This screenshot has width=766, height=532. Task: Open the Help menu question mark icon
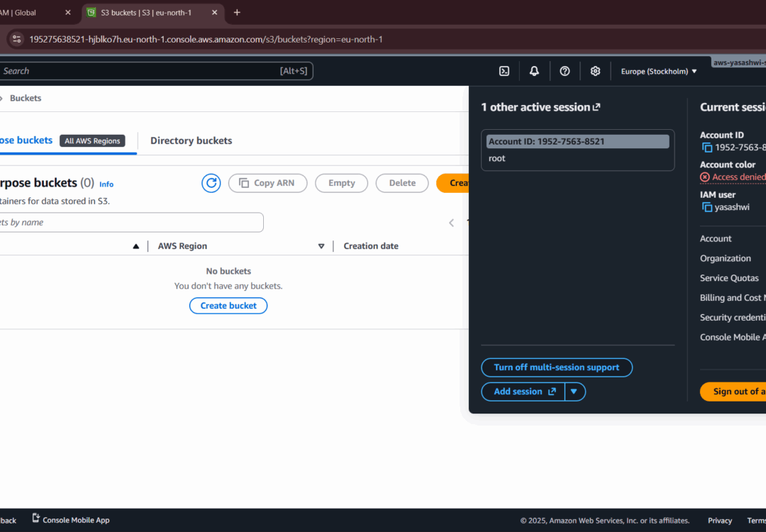coord(565,71)
